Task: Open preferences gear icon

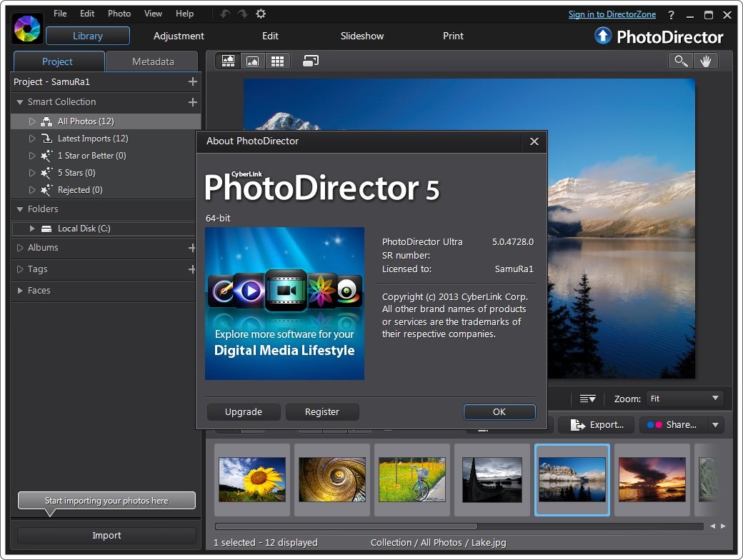Action: tap(261, 14)
